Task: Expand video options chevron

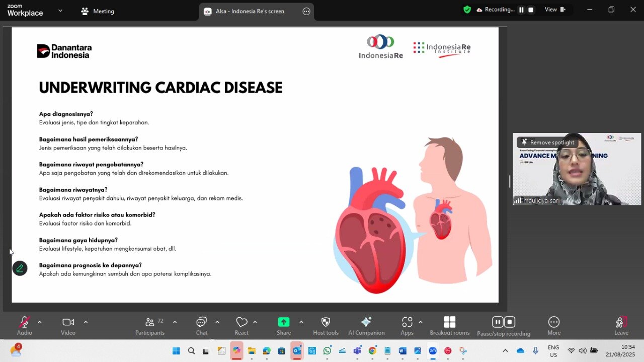Action: [86, 322]
